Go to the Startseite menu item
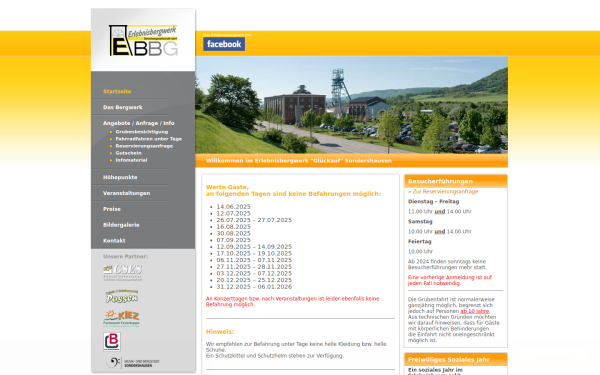The image size is (600, 375). [x=117, y=91]
